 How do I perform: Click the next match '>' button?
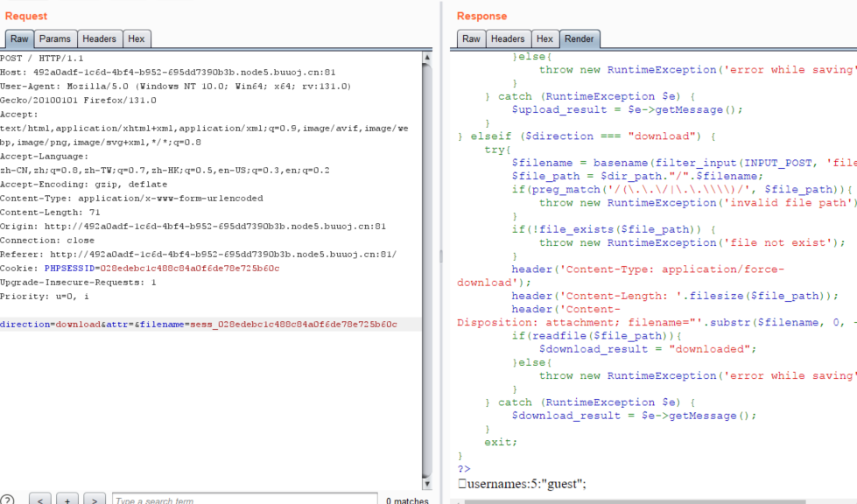tap(95, 500)
